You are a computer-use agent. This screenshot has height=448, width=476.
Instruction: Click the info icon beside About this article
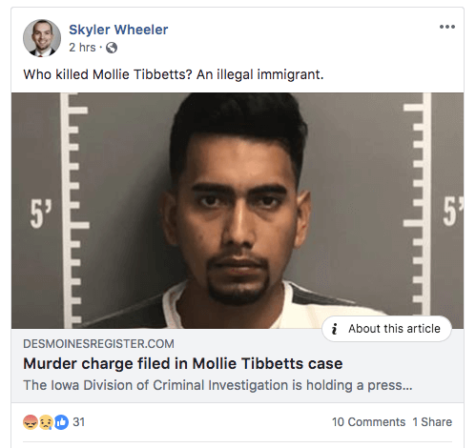pos(334,329)
